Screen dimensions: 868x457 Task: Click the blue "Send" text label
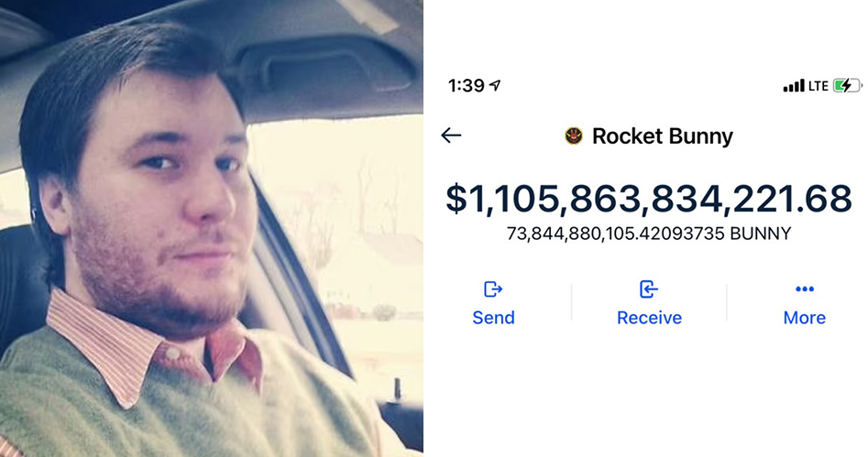(493, 318)
